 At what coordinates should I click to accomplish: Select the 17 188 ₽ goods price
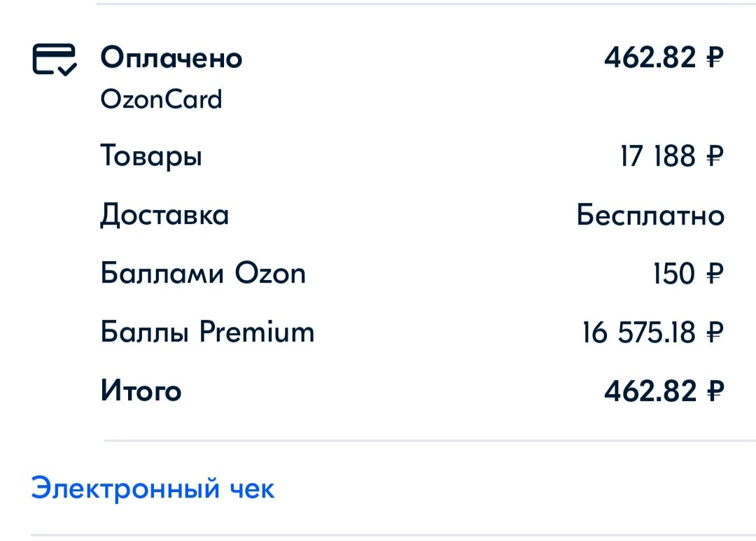coord(672,156)
